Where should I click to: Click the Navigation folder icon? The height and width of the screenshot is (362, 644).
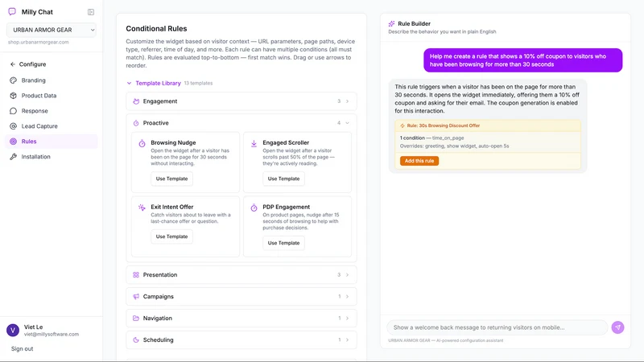point(136,318)
